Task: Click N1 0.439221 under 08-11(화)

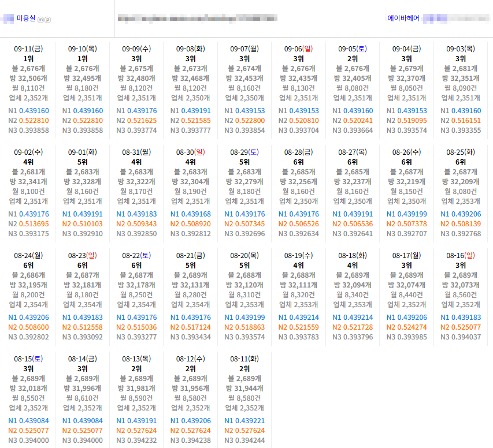Action: (x=244, y=421)
